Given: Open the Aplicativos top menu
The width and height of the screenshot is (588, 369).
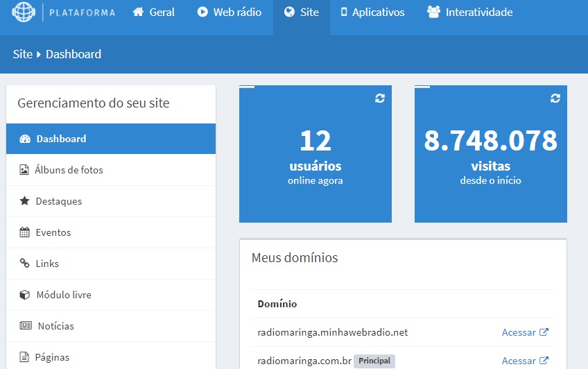Looking at the screenshot, I should 373,12.
